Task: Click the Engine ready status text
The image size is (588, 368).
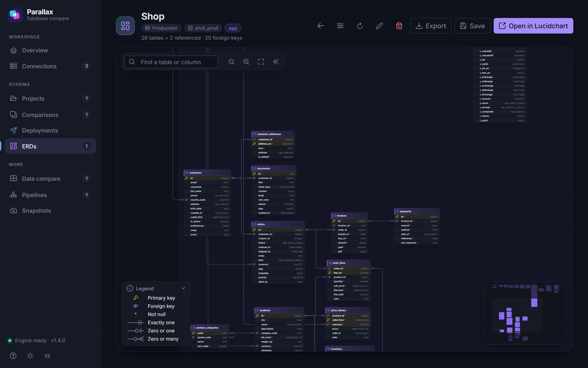Action: pos(40,340)
